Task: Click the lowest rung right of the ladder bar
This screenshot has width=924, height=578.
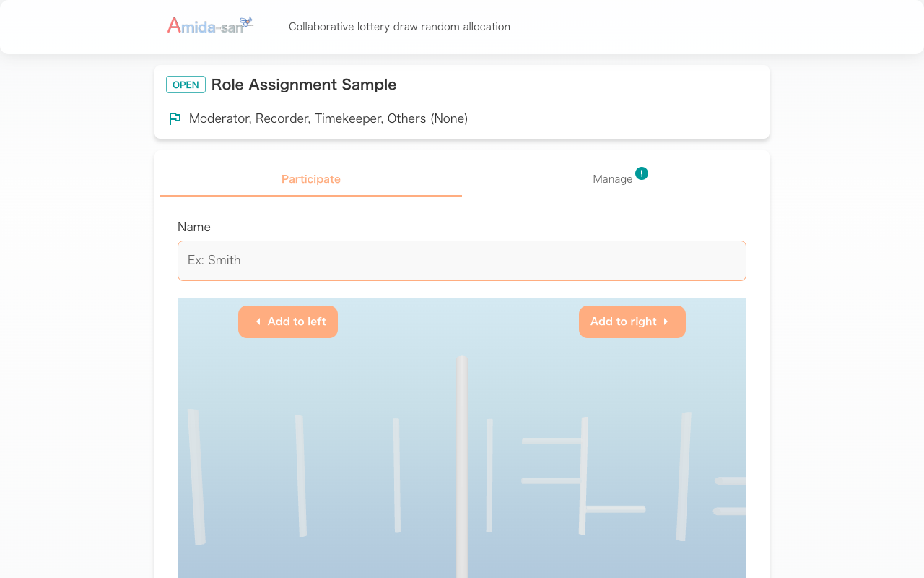Action: [615, 509]
